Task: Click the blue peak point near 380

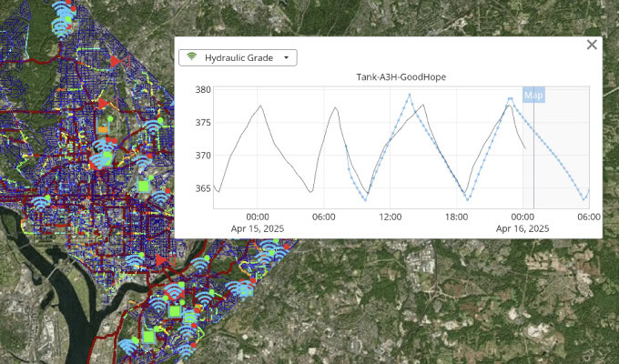Action: pos(410,94)
